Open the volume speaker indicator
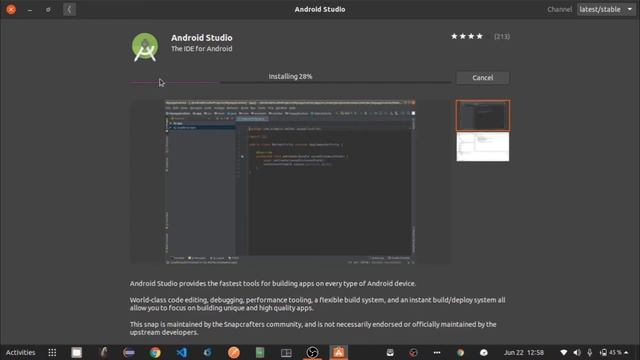 pyautogui.click(x=577, y=352)
